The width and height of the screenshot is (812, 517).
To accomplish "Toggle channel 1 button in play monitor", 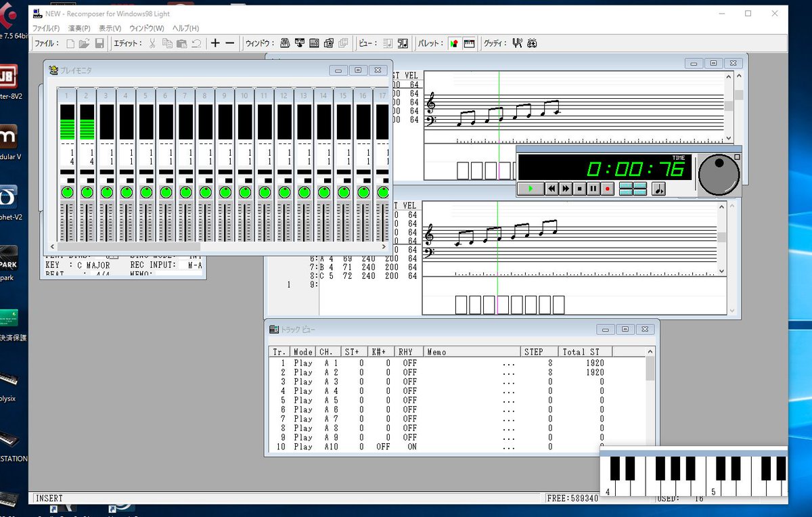I will 66,96.
